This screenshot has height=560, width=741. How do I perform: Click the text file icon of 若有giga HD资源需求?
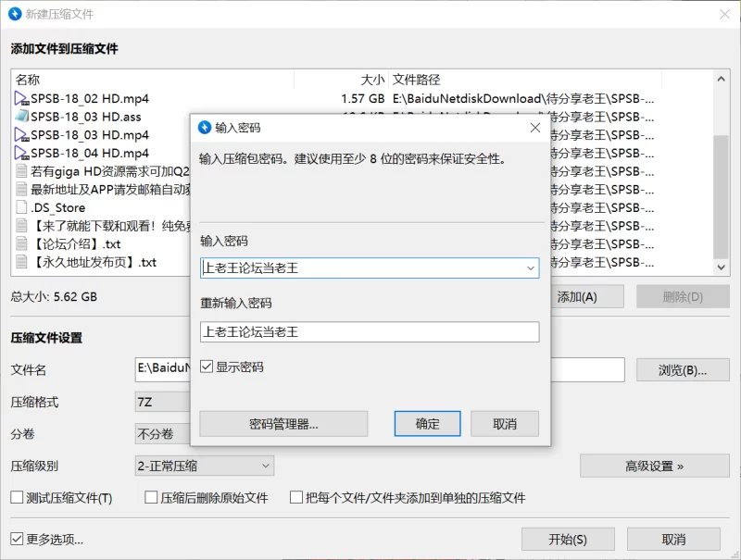[x=21, y=171]
